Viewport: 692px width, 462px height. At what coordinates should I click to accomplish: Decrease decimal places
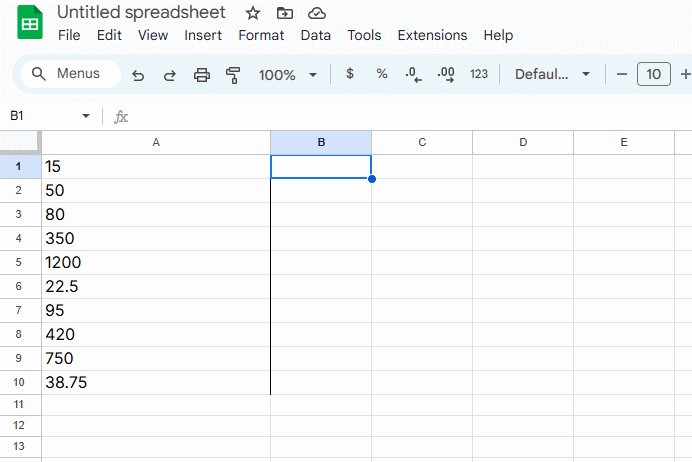tap(413, 74)
